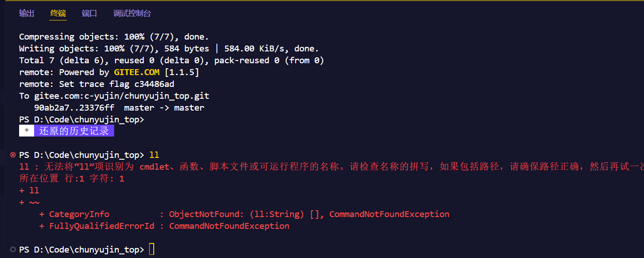Click the yellow GITEE.COM text
Screen dimensions: 644x258
pos(137,72)
